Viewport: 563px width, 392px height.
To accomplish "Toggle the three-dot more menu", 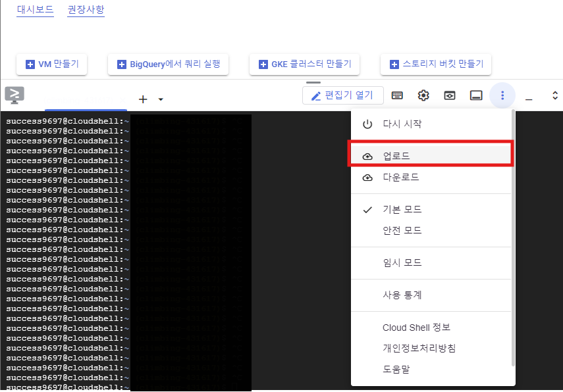I will (x=502, y=95).
